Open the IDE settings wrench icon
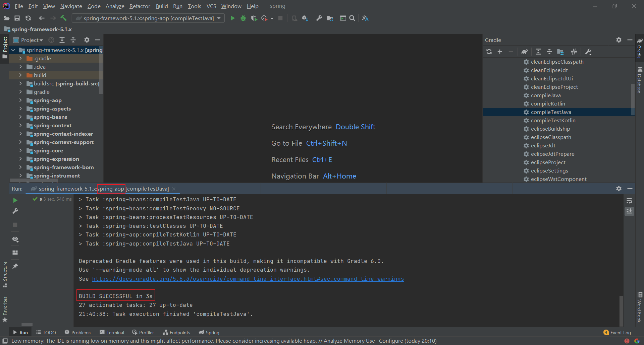Screen dimensions: 644x345 tap(319, 18)
